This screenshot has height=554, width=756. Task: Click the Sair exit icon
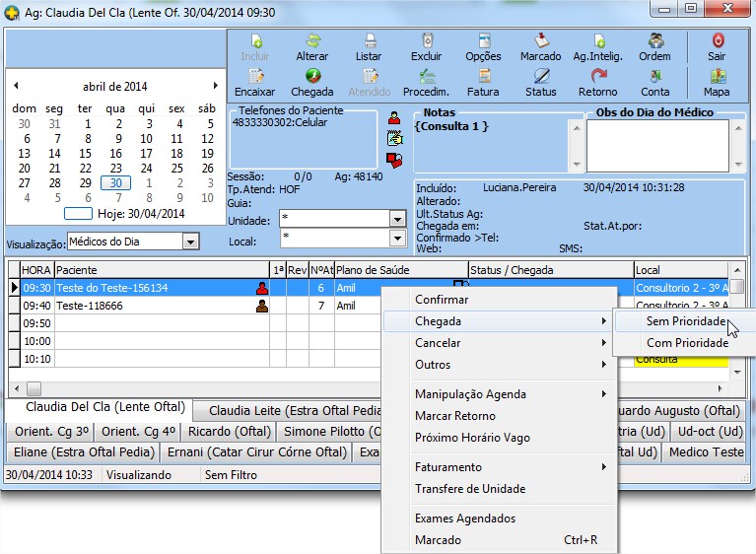[717, 42]
